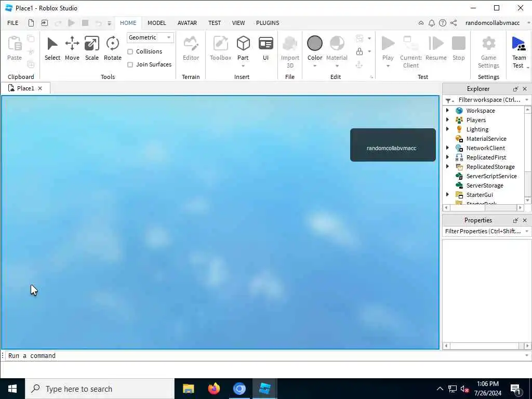The image size is (532, 399).
Task: Start a Team Test
Action: (x=519, y=52)
